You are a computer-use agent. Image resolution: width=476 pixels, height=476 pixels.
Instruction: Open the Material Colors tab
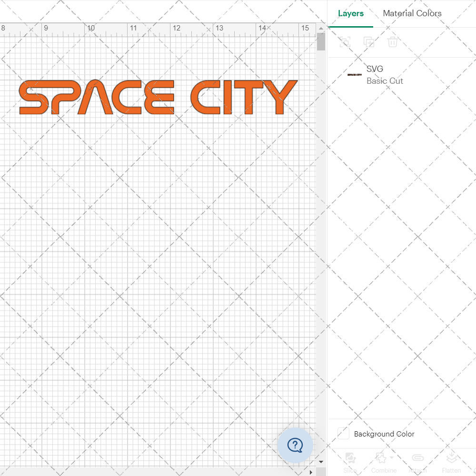(x=412, y=13)
